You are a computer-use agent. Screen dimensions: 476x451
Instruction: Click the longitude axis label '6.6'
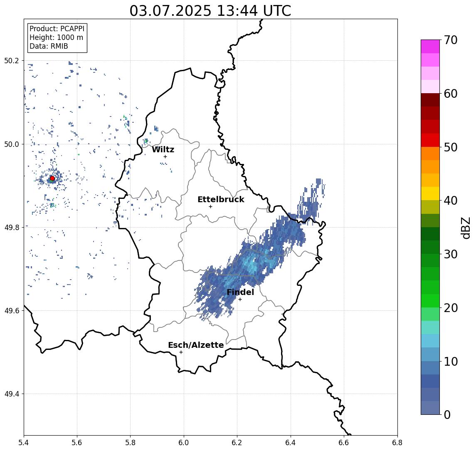click(344, 443)
